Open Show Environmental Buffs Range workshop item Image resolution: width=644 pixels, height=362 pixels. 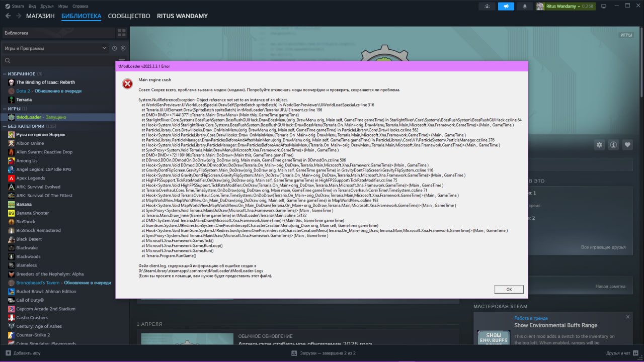click(555, 325)
